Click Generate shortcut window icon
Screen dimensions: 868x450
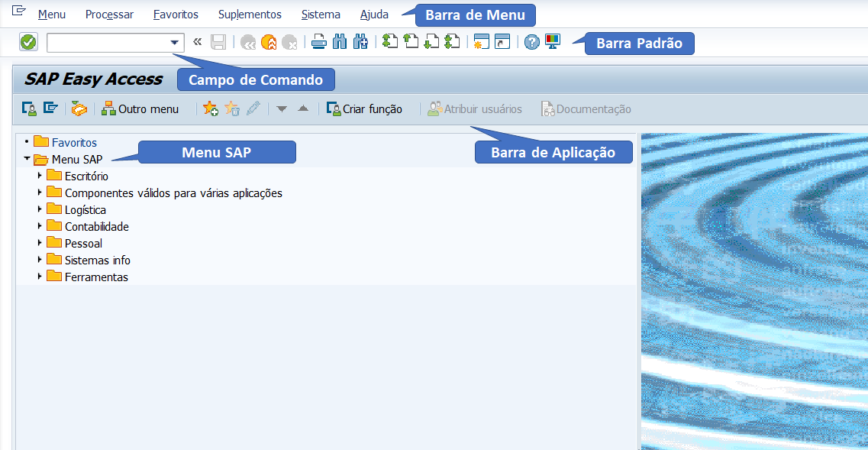[x=502, y=42]
